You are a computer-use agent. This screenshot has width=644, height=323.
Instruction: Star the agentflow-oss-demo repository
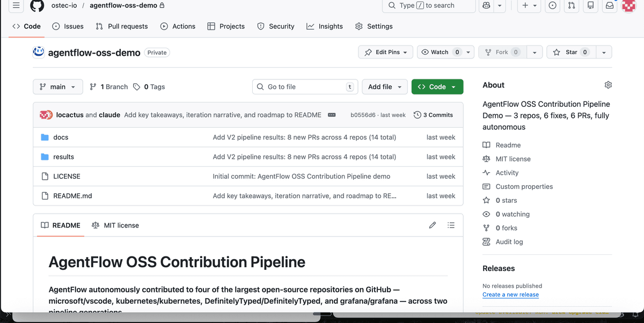tap(570, 52)
